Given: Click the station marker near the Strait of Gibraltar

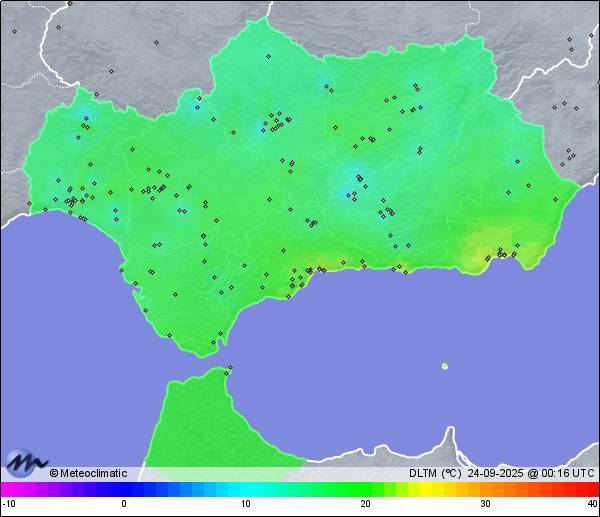Looking at the screenshot, I should [x=230, y=368].
